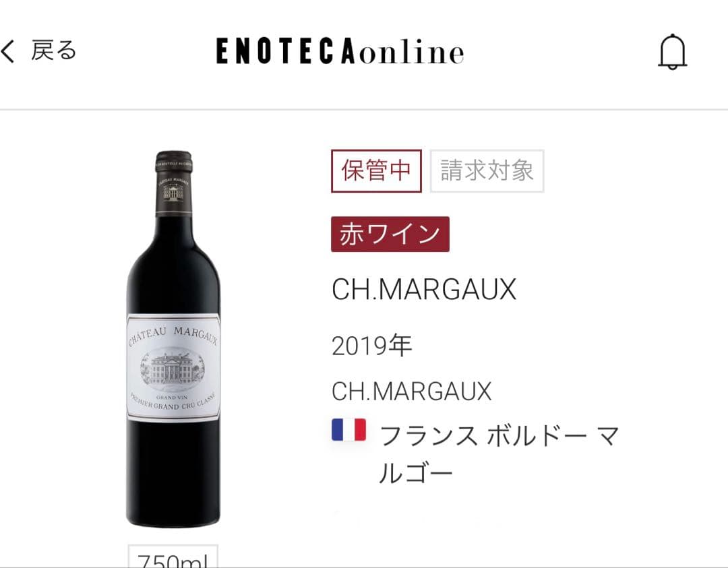The width and height of the screenshot is (728, 568).
Task: Tap the 750ml size label
Action: tap(173, 557)
